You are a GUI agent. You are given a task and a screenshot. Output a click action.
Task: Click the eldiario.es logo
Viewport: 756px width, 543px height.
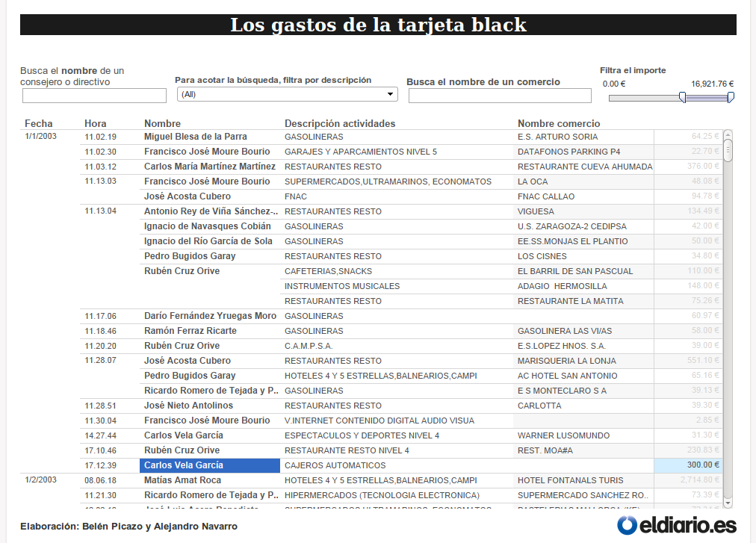(676, 525)
